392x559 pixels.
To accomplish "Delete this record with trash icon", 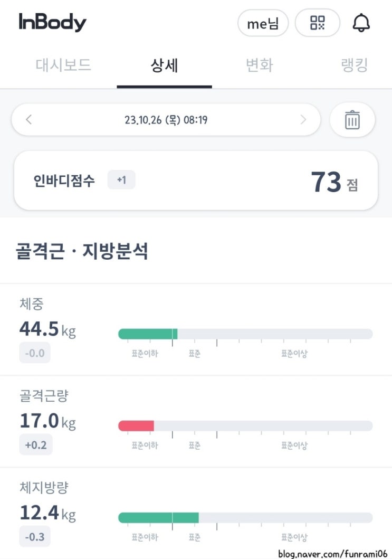I will tap(352, 120).
